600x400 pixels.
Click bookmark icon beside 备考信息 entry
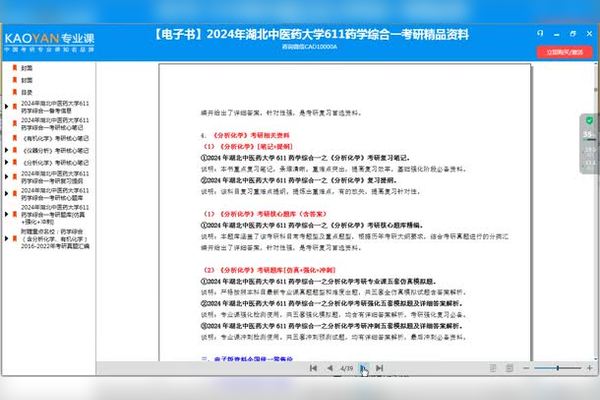coord(15,106)
